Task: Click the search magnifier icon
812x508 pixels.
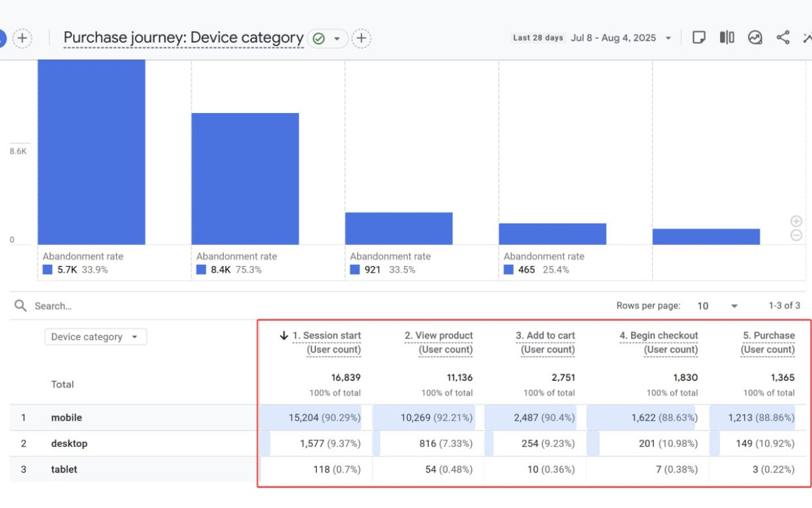Action: 21,306
